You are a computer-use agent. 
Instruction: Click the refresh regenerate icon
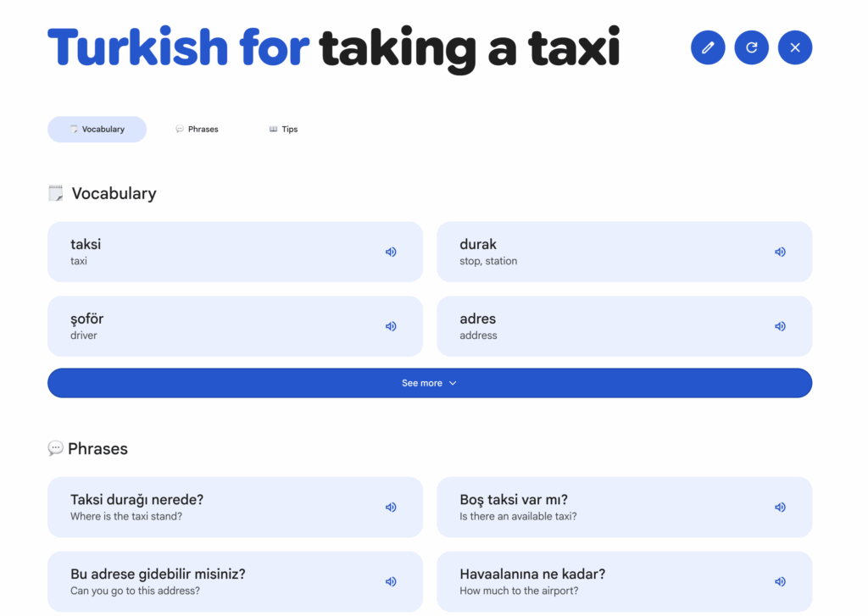coord(751,47)
